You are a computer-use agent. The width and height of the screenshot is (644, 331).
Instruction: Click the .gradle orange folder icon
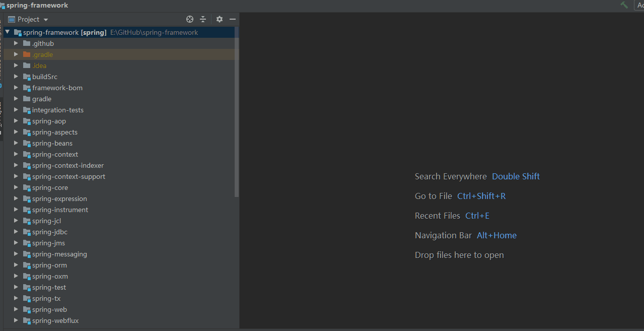coord(27,54)
